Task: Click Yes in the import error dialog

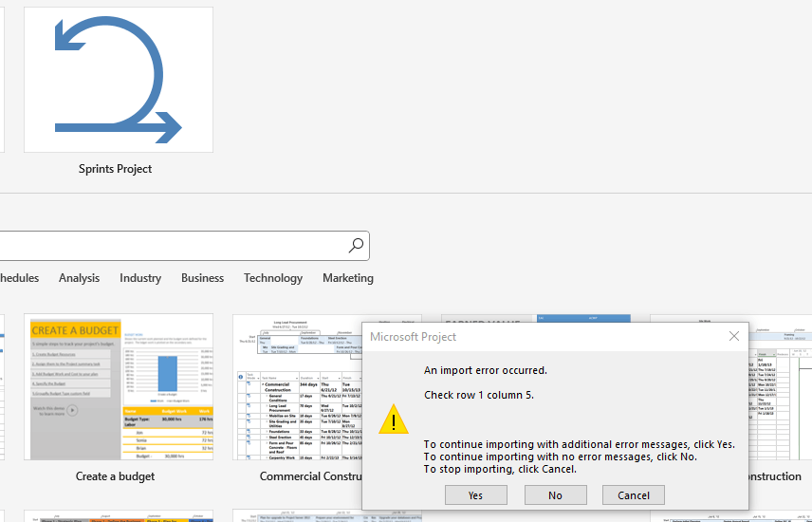Action: coord(475,495)
